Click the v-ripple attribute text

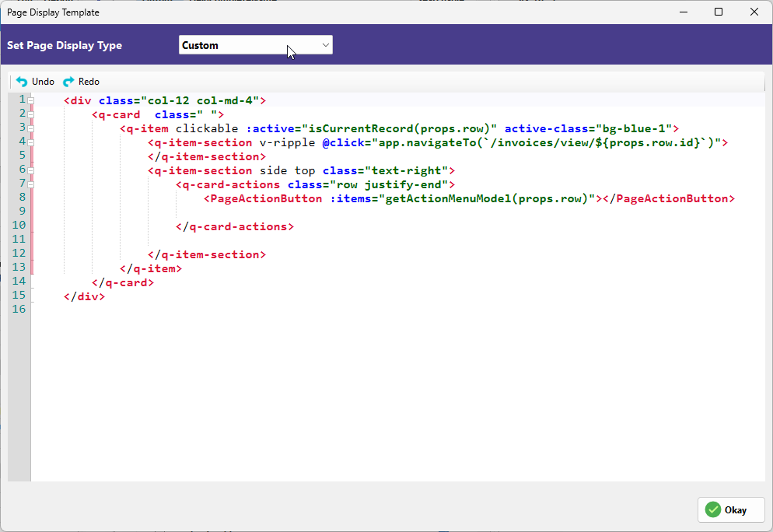click(288, 142)
